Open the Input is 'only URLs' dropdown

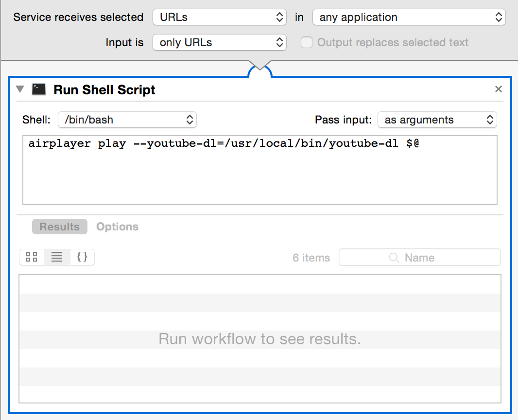click(219, 43)
